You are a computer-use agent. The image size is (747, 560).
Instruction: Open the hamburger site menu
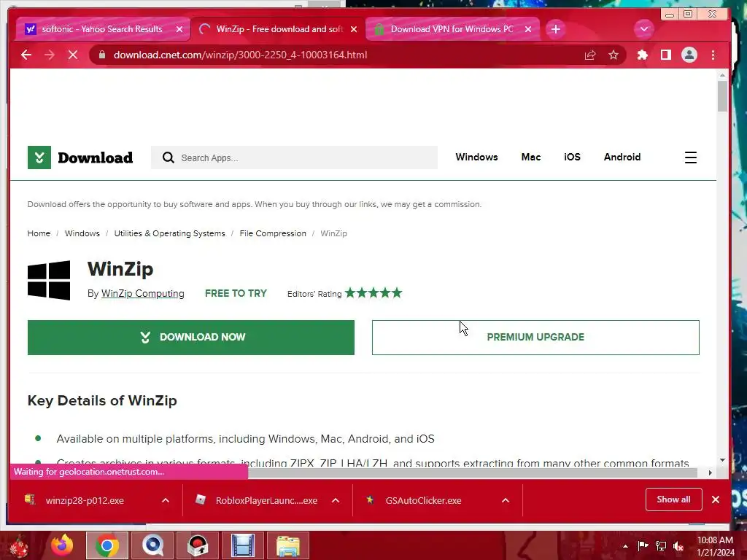point(690,157)
